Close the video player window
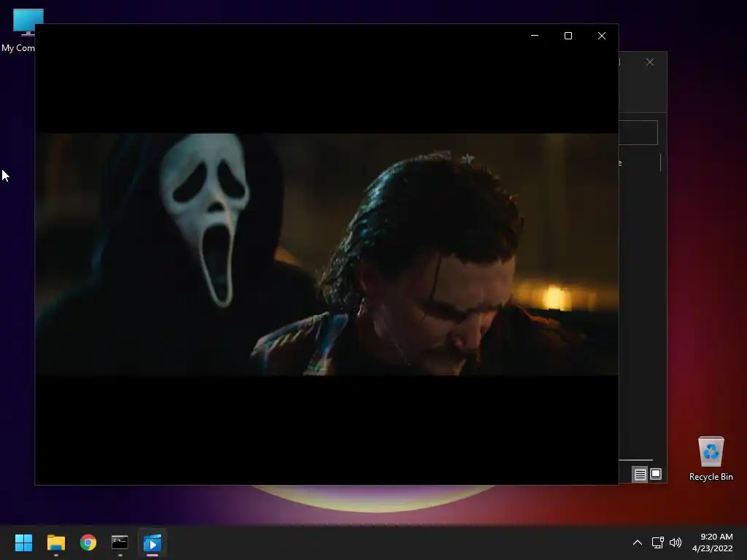 point(602,36)
